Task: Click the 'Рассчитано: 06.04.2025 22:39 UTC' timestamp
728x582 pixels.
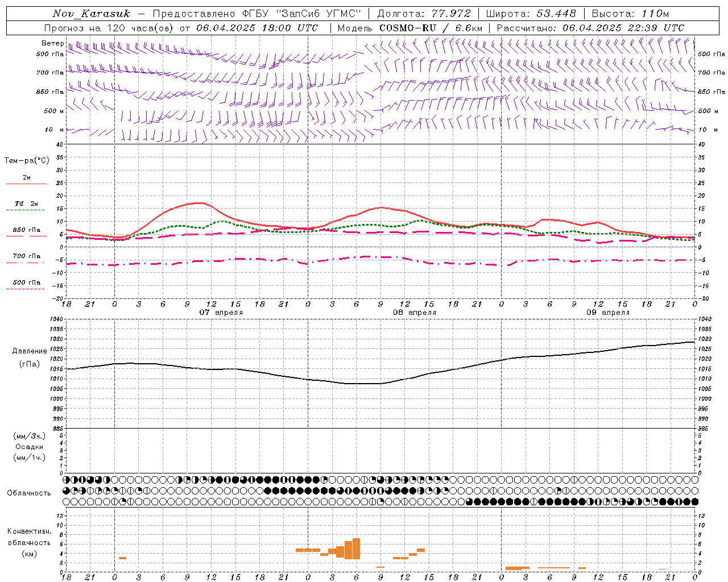Action: click(x=590, y=28)
